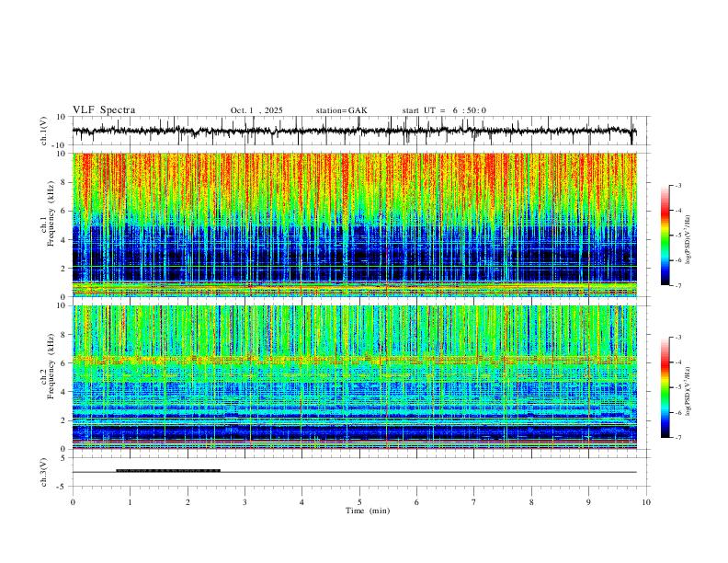Click the '5' tick on ch.3(V) axis
This screenshot has height=563, width=728.
tap(64, 458)
